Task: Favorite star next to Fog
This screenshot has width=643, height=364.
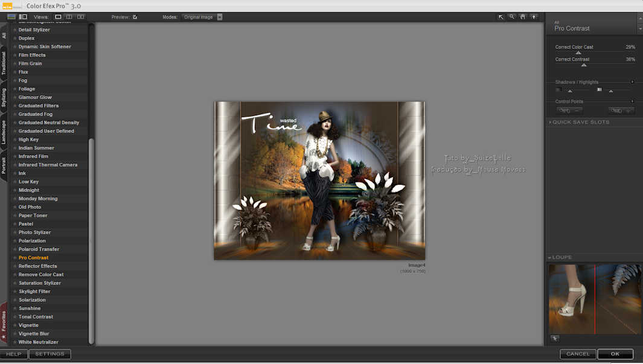Action: pos(14,80)
